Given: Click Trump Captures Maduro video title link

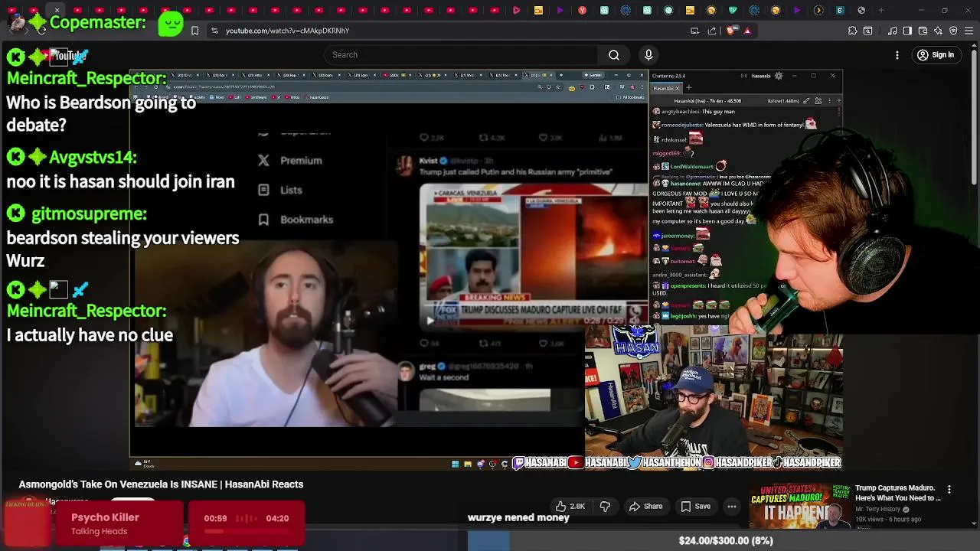Looking at the screenshot, I should pos(898,493).
